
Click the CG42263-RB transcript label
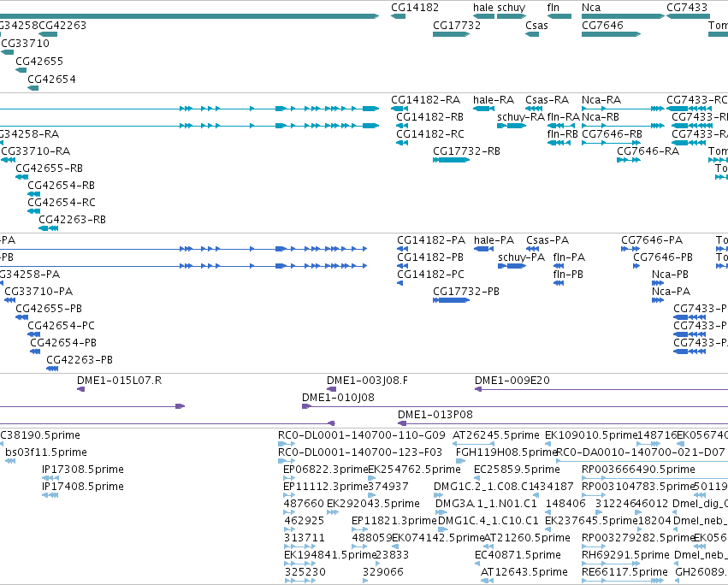point(73,220)
